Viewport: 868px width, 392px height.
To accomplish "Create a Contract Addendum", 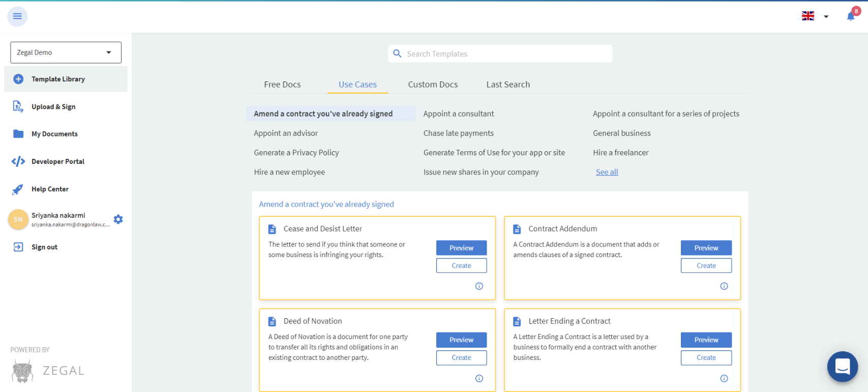I will click(x=706, y=266).
